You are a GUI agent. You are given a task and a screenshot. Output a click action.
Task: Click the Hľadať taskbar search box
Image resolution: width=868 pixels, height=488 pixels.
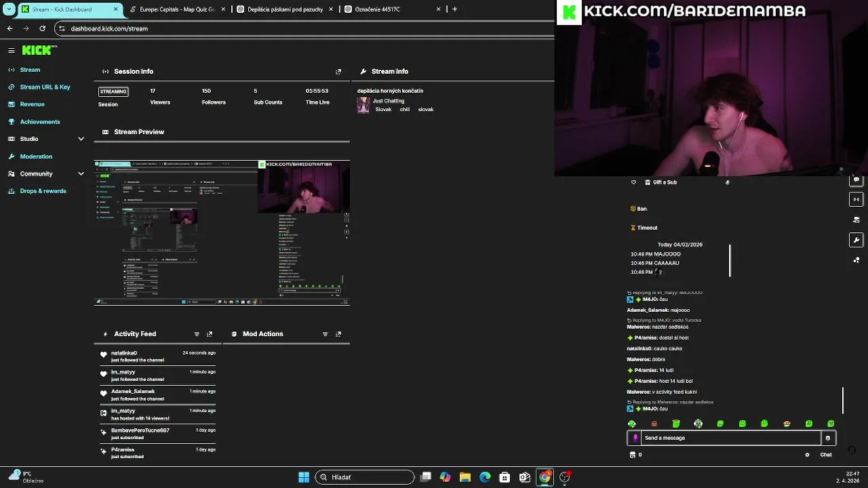[365, 477]
